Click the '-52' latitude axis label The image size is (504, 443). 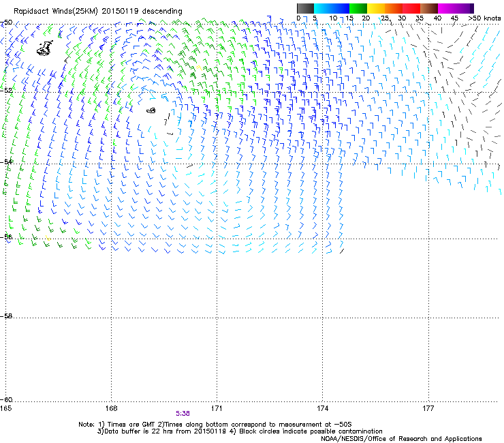(7, 91)
